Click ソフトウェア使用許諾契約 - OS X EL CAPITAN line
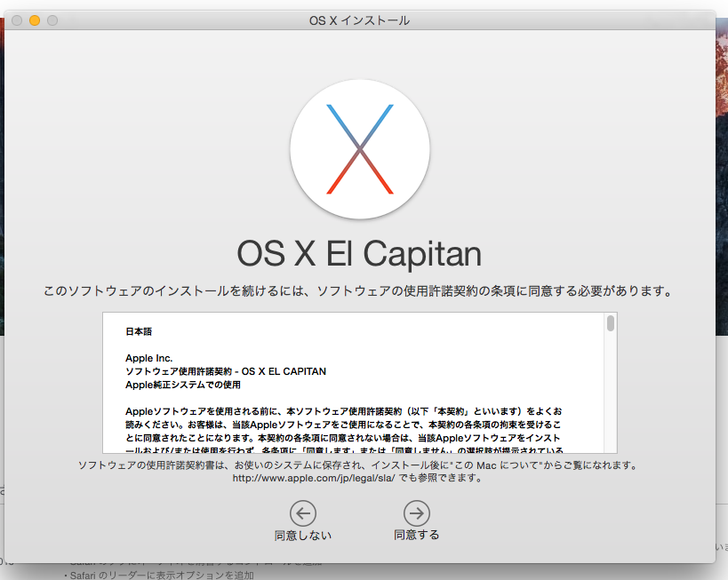This screenshot has height=580, width=728. tap(226, 371)
